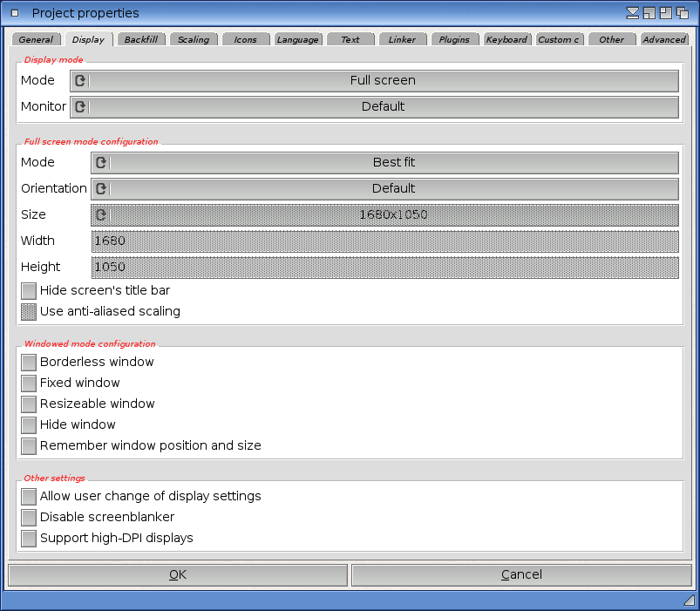Click cycle icon on Orientation gadget

click(101, 189)
